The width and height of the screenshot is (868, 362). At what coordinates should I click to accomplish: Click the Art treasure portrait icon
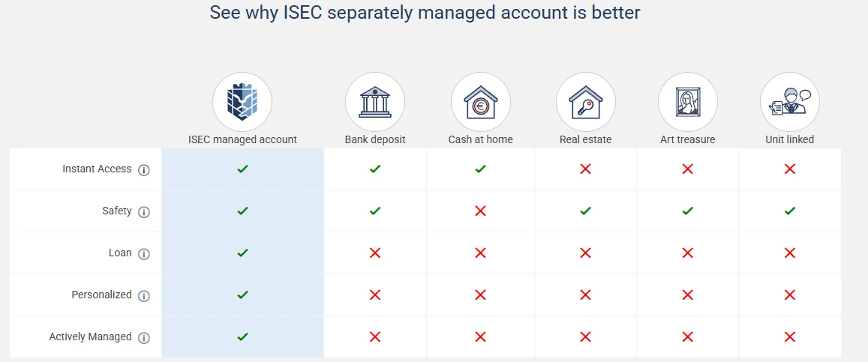687,102
